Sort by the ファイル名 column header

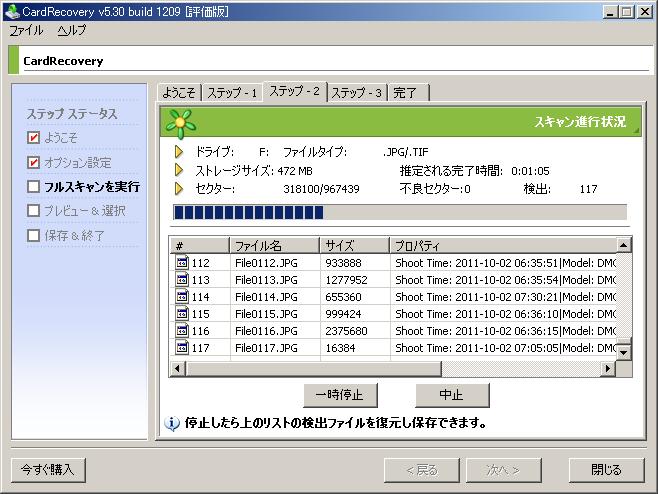(275, 245)
